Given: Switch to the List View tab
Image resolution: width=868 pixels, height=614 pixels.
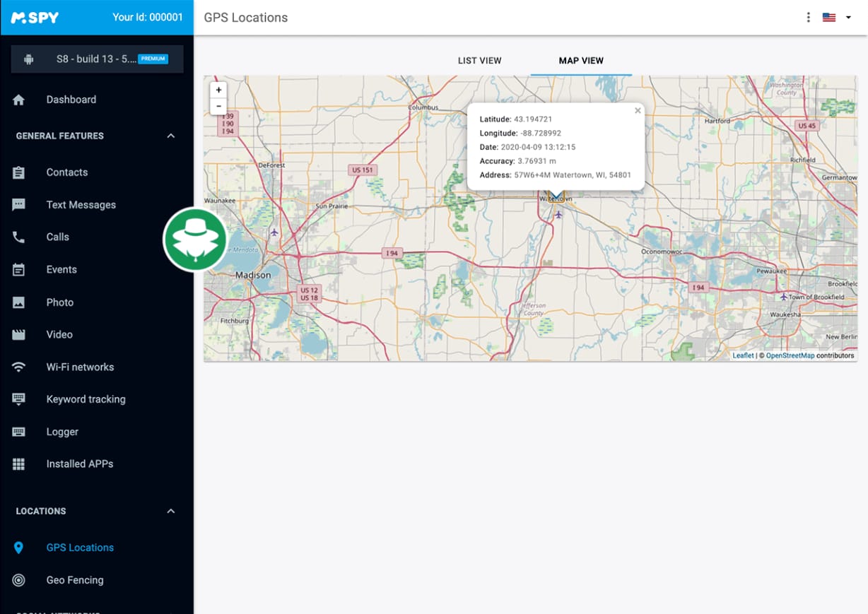Looking at the screenshot, I should click(479, 61).
